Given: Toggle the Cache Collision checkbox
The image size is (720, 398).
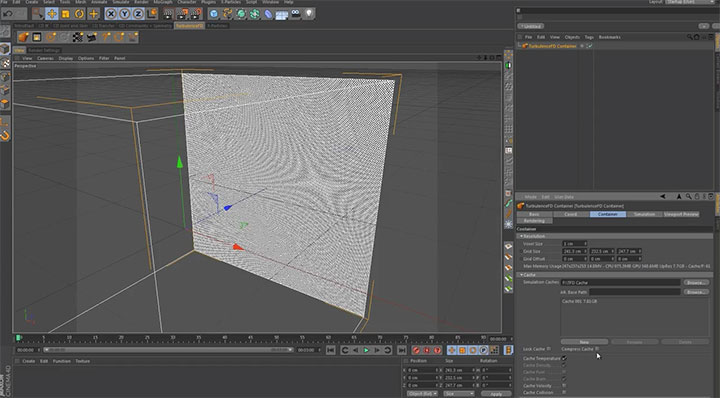Looking at the screenshot, I should coord(564,392).
